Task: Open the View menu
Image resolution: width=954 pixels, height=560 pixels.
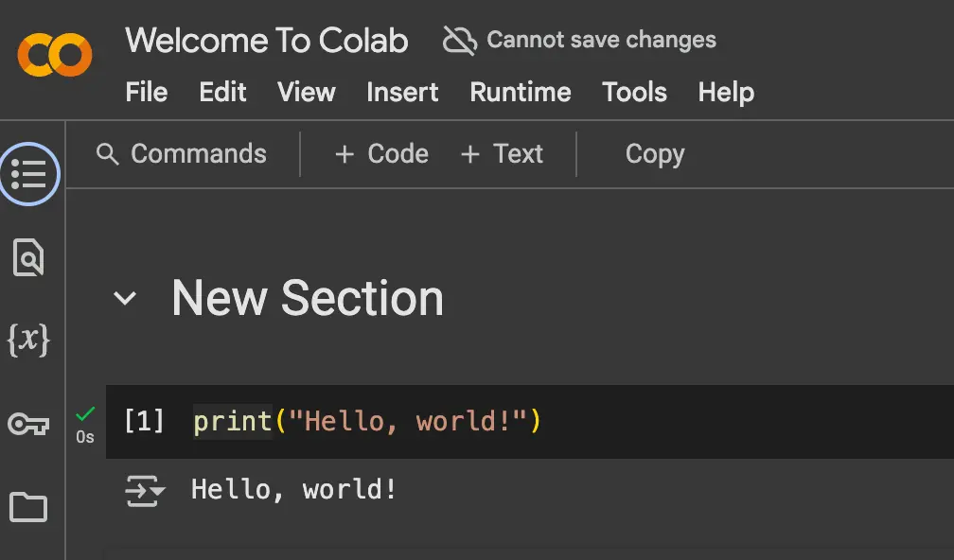Action: (307, 93)
